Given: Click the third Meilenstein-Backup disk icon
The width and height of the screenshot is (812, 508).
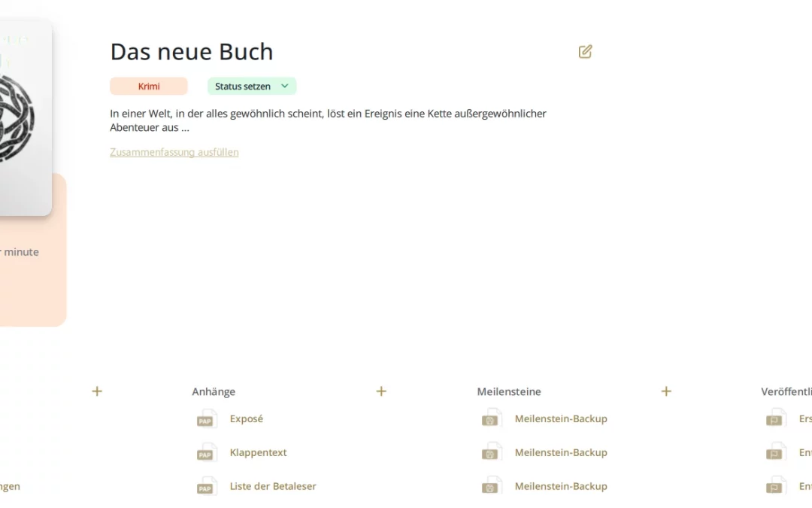Looking at the screenshot, I should click(491, 487).
